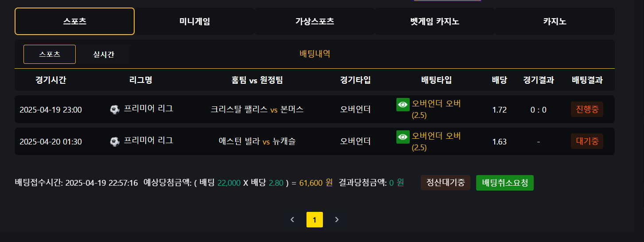Click the 대기중 status badge
This screenshot has width=644, height=242.
tap(587, 141)
